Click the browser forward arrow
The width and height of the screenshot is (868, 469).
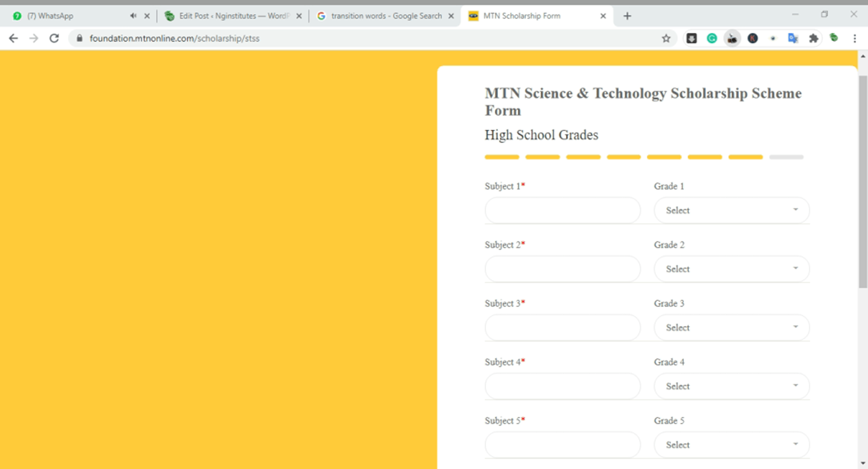34,38
